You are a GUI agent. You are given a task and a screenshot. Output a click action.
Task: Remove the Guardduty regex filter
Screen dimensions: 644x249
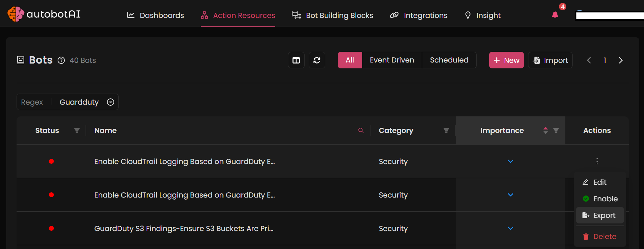tap(110, 102)
